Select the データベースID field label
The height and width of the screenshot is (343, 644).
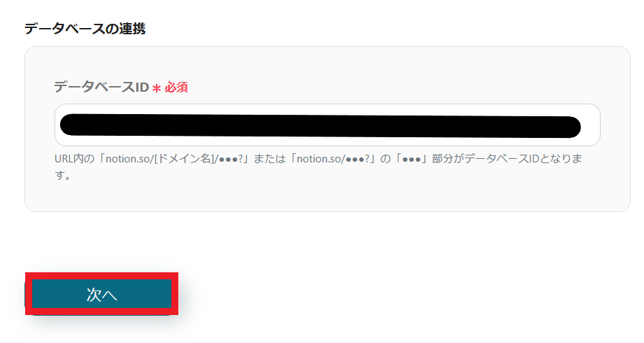point(101,87)
